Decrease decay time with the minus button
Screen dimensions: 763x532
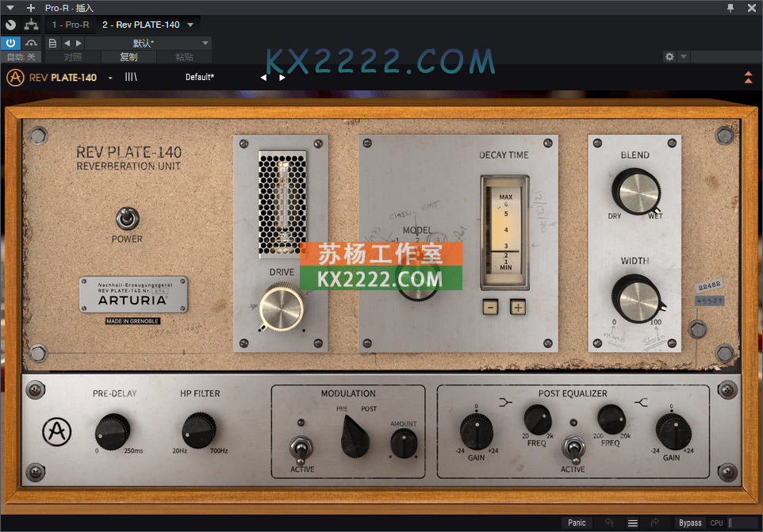[x=490, y=308]
